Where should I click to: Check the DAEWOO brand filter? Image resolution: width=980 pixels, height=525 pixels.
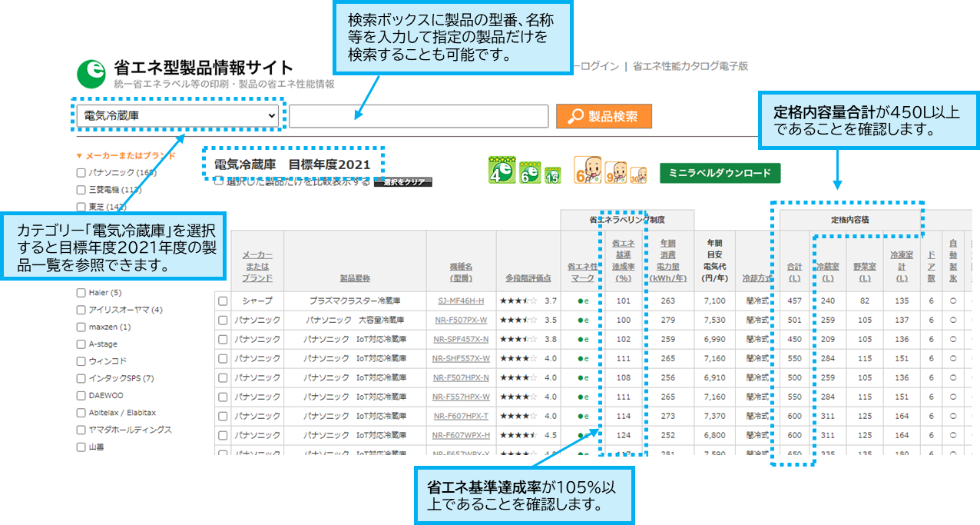pos(81,396)
